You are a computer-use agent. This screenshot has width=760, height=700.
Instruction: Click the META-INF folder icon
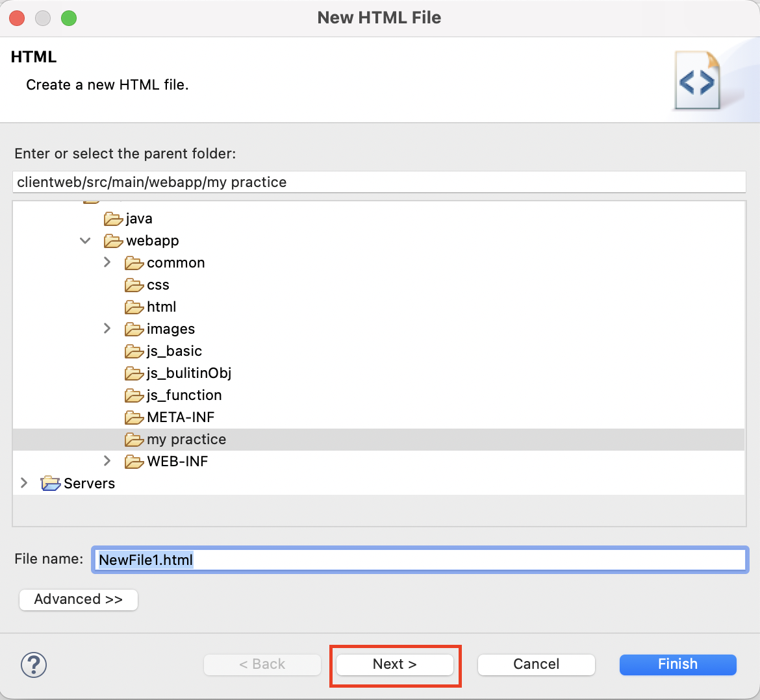[x=134, y=418]
